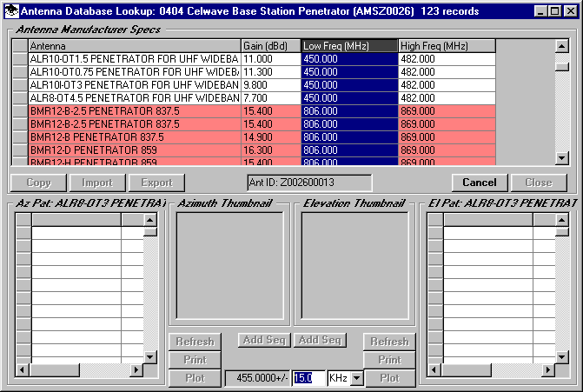Click gain value 14.900
The width and height of the screenshot is (583, 392).
[271, 136]
